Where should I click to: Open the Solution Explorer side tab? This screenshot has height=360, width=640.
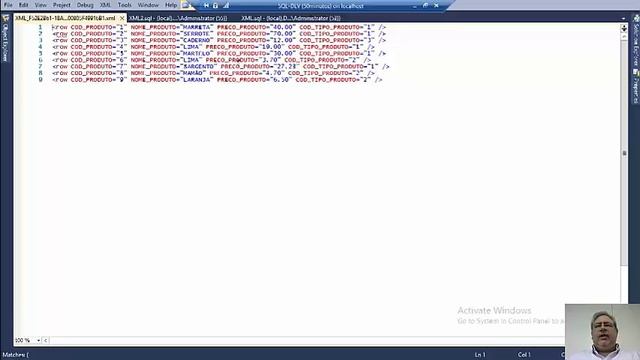pyautogui.click(x=636, y=41)
